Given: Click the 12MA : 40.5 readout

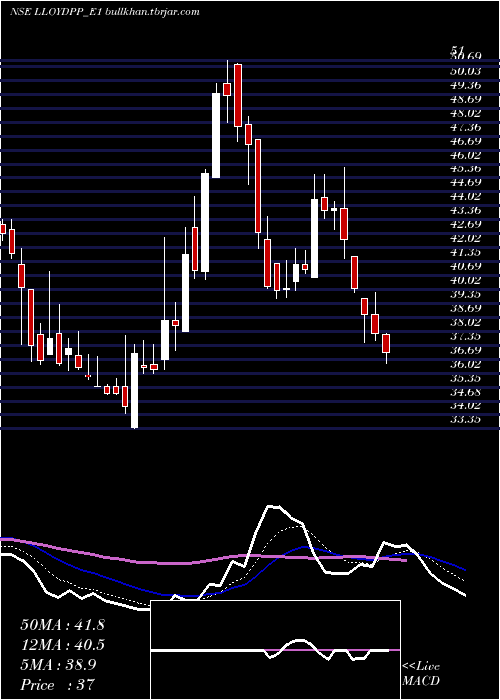Looking at the screenshot, I should pyautogui.click(x=62, y=645).
